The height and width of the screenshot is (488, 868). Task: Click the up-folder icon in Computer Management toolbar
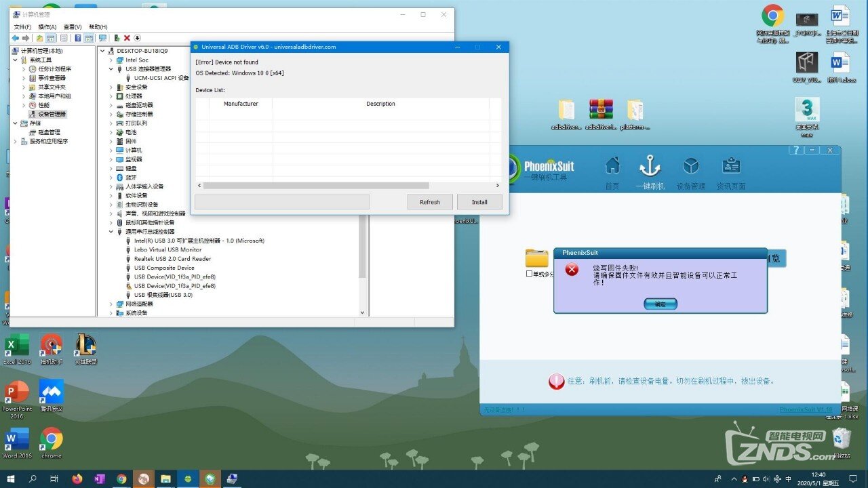pos(40,38)
